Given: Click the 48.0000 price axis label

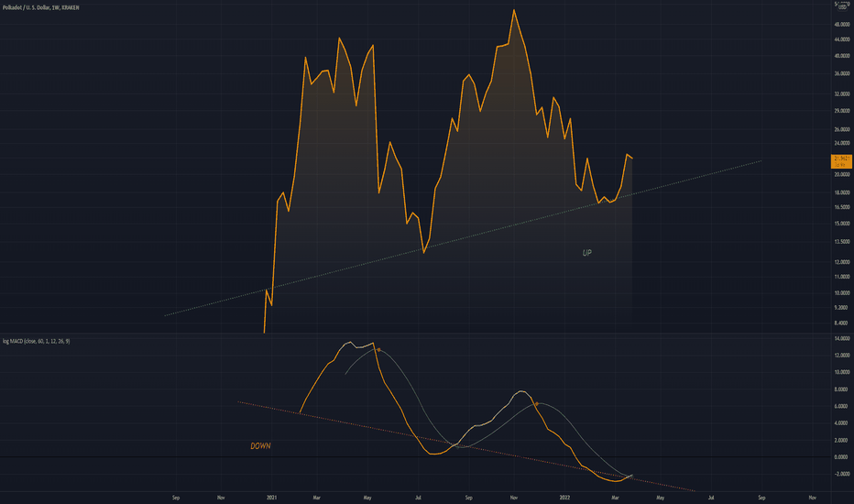Looking at the screenshot, I should 841,25.
